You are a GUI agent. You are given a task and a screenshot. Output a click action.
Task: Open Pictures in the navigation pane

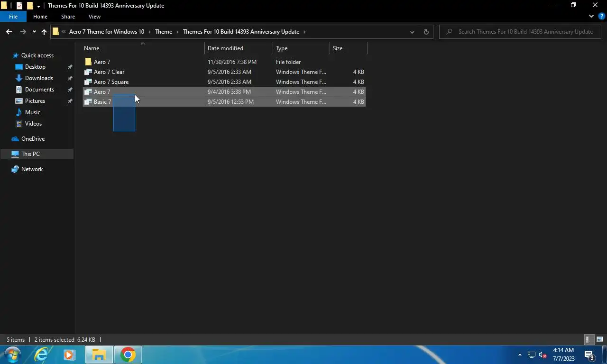tap(35, 101)
